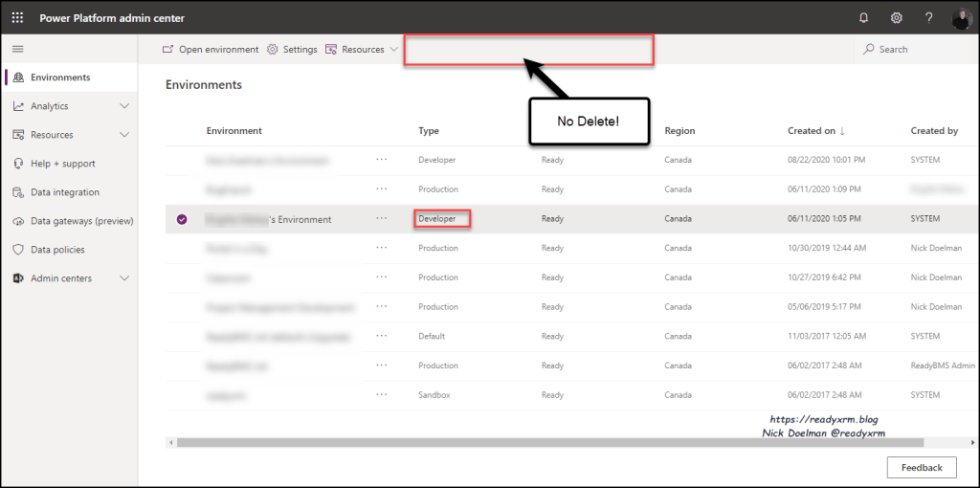Open the Resources toolbar dropdown
This screenshot has width=980, height=488.
click(363, 50)
